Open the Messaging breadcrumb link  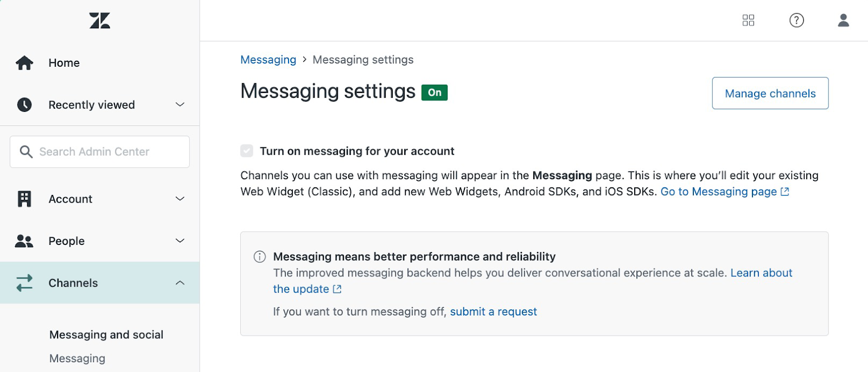pos(269,60)
